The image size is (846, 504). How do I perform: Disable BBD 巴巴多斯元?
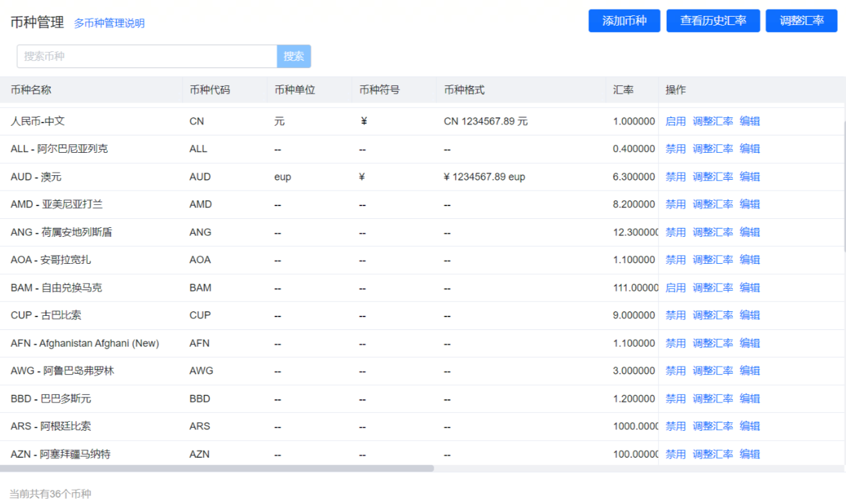676,398
